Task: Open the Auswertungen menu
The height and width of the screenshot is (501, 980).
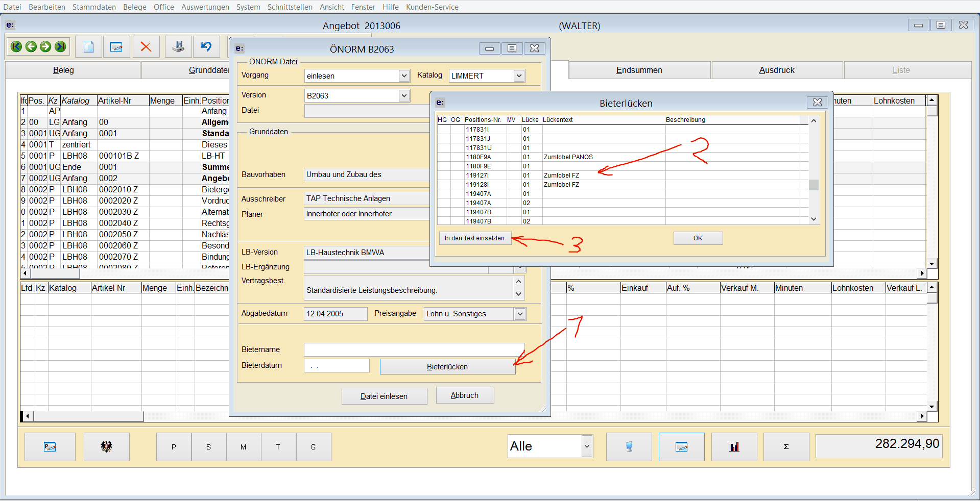Action: 205,7
